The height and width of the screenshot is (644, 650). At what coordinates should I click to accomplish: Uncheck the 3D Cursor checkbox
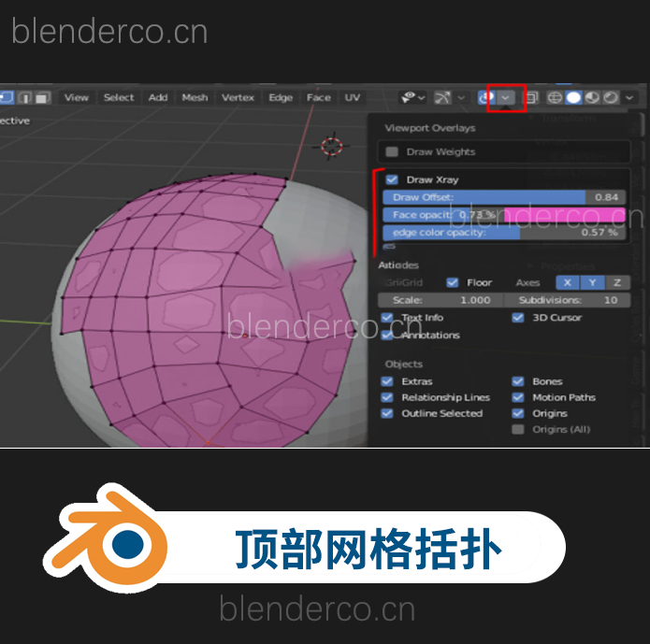pyautogui.click(x=518, y=318)
